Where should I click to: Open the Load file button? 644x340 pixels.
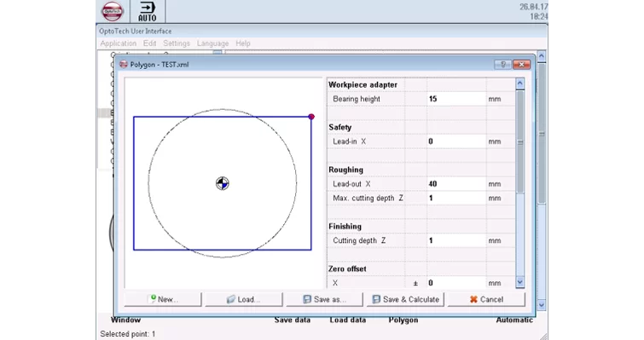click(x=244, y=299)
